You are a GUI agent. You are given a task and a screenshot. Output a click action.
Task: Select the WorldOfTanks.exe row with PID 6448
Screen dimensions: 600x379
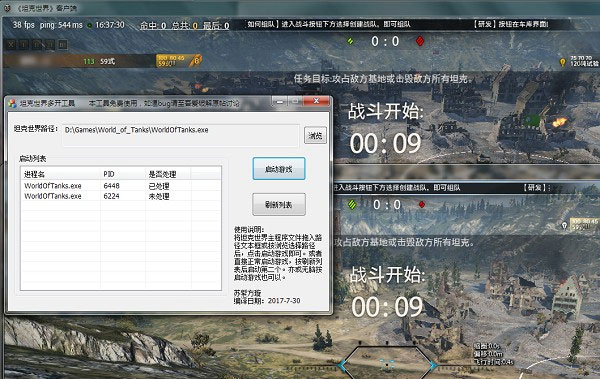[x=121, y=186]
